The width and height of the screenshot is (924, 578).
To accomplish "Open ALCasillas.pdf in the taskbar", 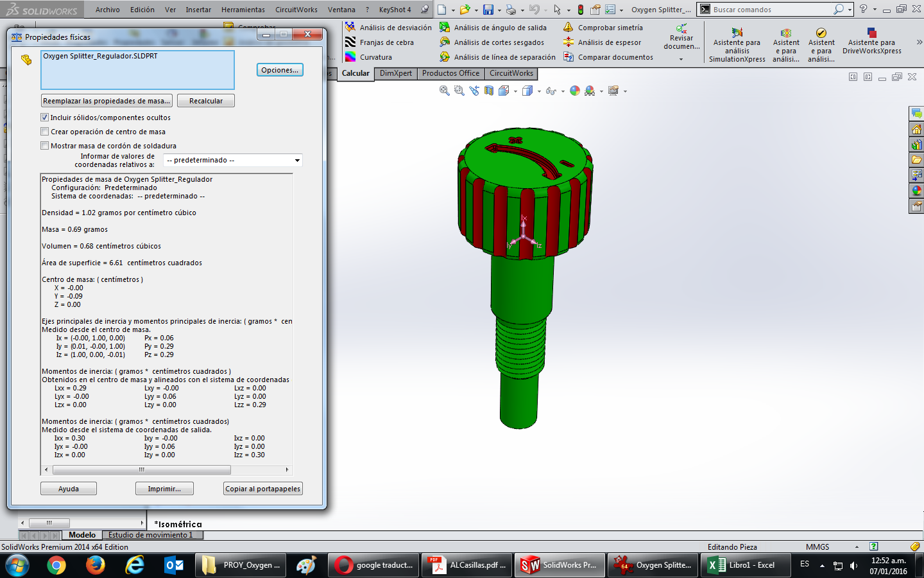I will [x=468, y=565].
